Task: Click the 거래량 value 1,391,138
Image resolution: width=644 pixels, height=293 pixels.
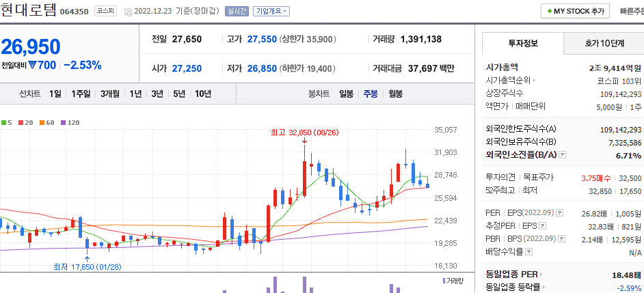Action: pos(421,40)
